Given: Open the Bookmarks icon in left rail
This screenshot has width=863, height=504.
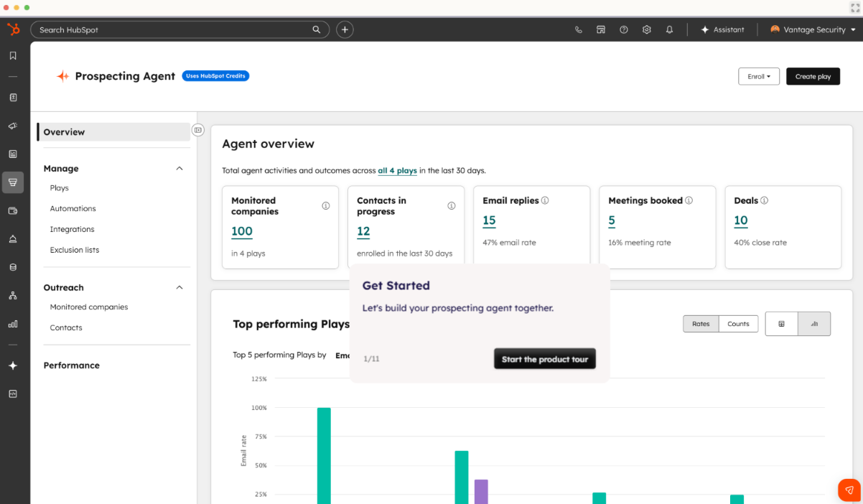Looking at the screenshot, I should 13,55.
